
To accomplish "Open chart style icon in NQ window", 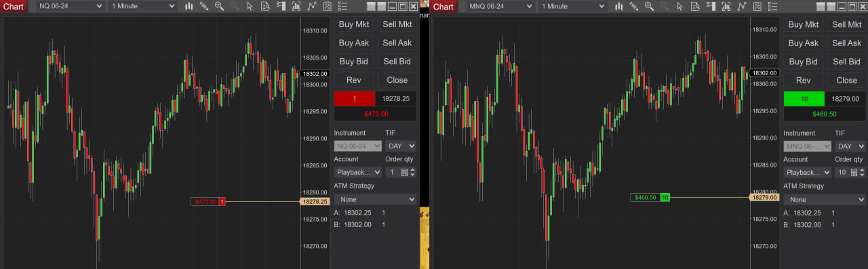I will click(189, 6).
